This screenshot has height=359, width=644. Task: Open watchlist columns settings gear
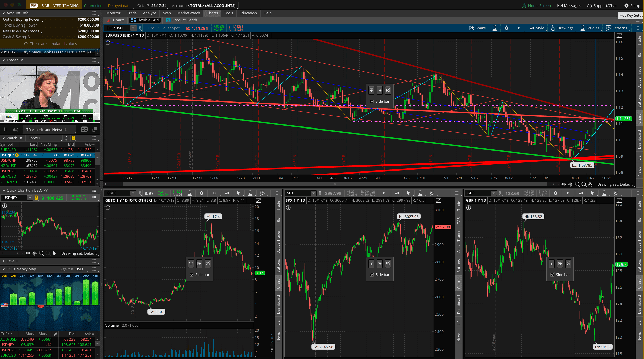click(x=93, y=145)
